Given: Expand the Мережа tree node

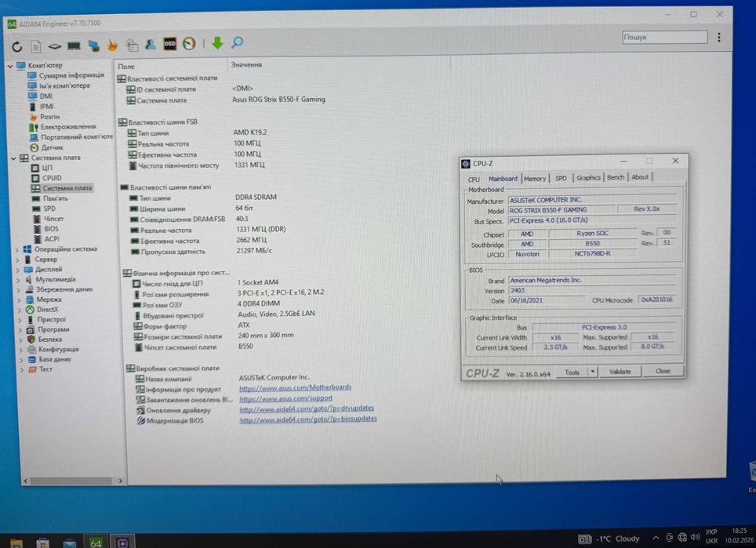Looking at the screenshot, I should (x=20, y=300).
